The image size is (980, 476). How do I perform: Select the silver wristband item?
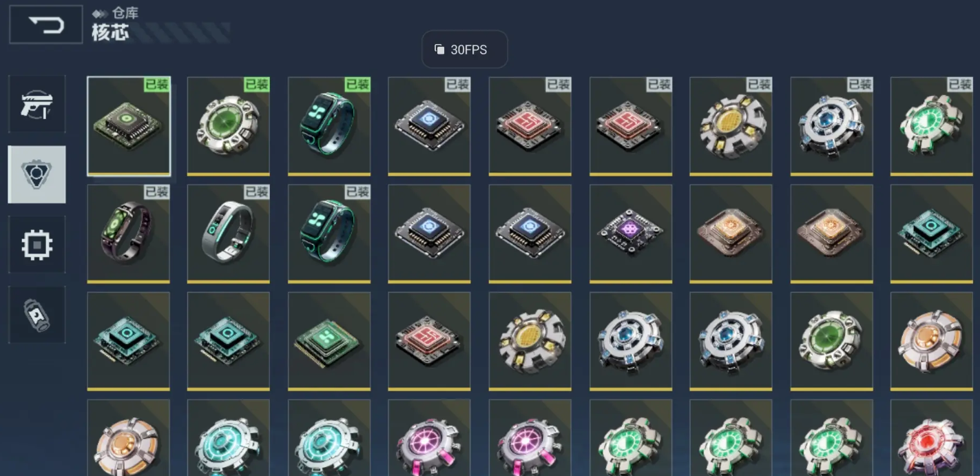click(229, 234)
